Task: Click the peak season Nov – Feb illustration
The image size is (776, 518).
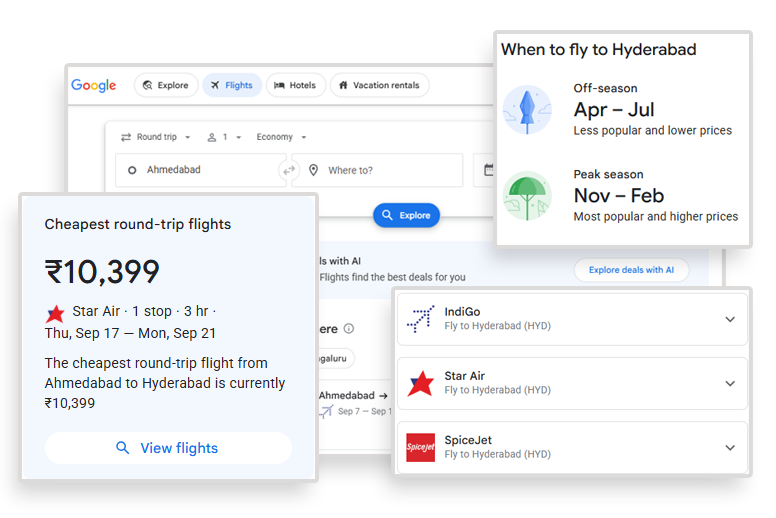Action: pyautogui.click(x=527, y=196)
